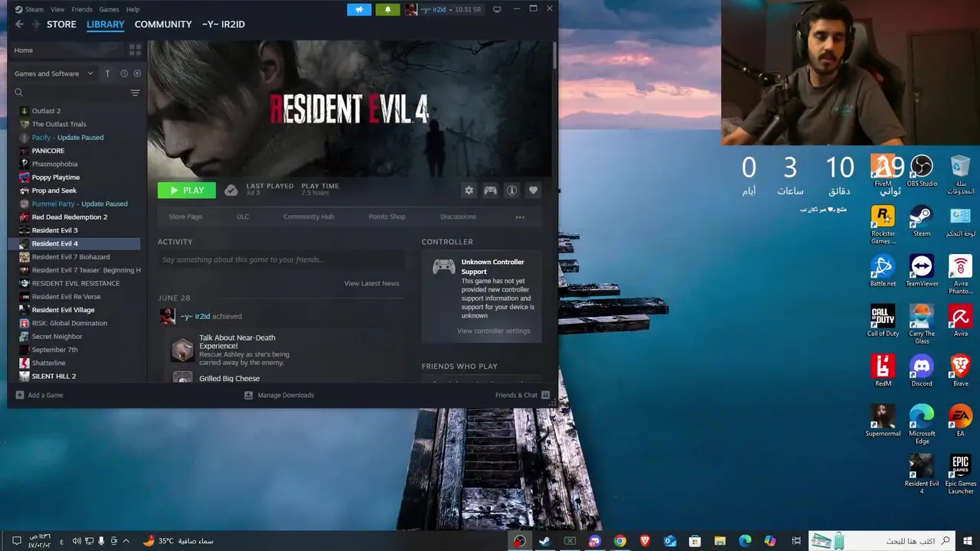
Task: Launch Epic Games Launcher shortcut
Action: tap(960, 474)
